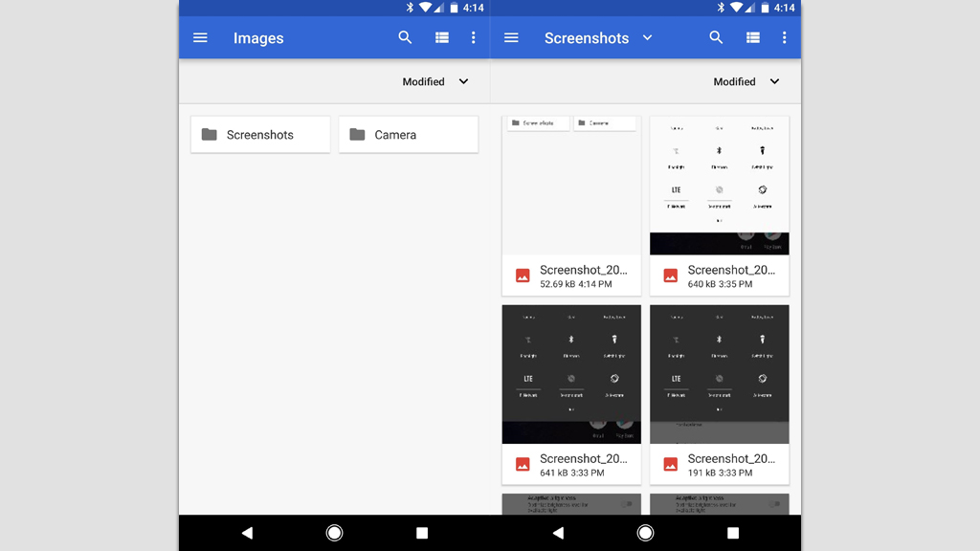Open the 641 kB screenshot thumbnail
Image resolution: width=980 pixels, height=551 pixels.
pyautogui.click(x=571, y=375)
